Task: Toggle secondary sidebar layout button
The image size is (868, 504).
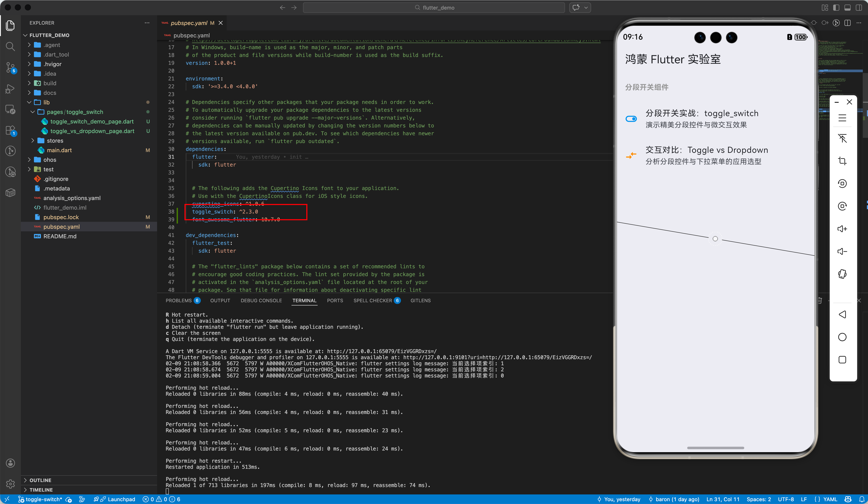Action: click(x=859, y=8)
